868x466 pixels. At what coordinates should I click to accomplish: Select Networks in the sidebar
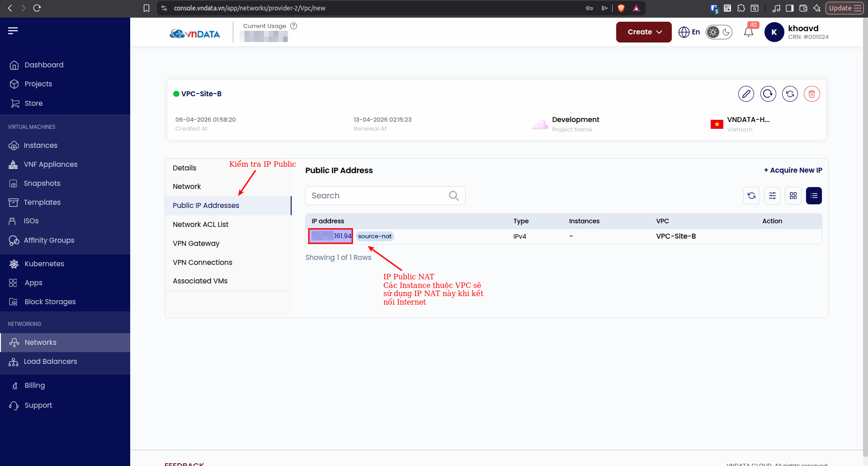[x=65, y=343]
